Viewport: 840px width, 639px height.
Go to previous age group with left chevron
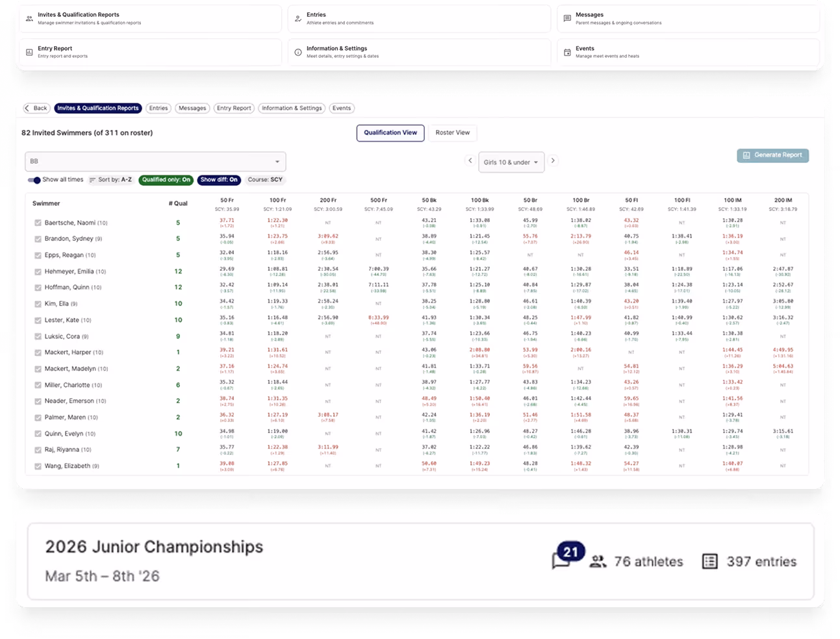click(x=470, y=160)
